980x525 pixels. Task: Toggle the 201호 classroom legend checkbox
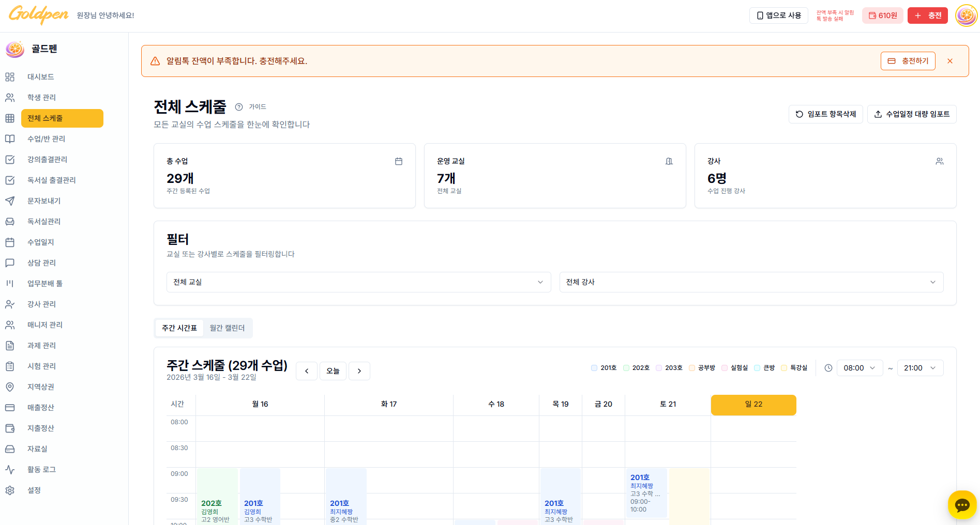click(594, 367)
